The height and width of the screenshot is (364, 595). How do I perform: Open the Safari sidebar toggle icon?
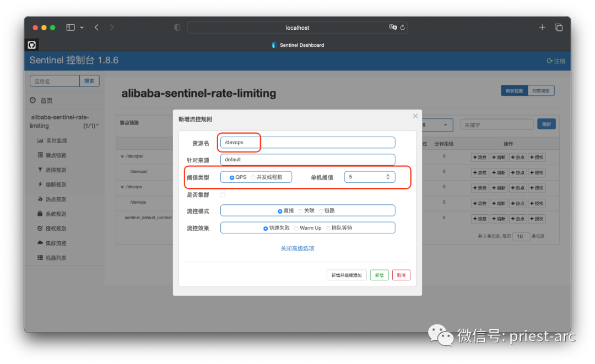70,28
